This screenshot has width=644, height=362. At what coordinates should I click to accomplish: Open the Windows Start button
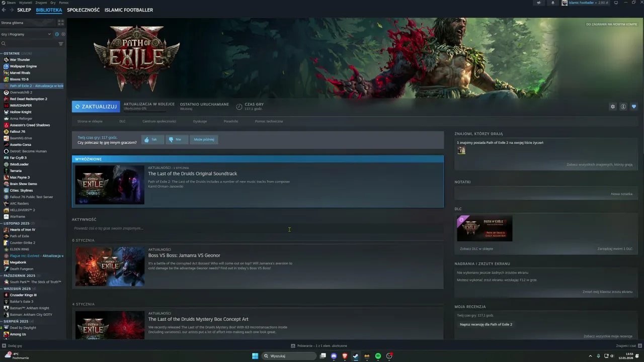(x=255, y=356)
